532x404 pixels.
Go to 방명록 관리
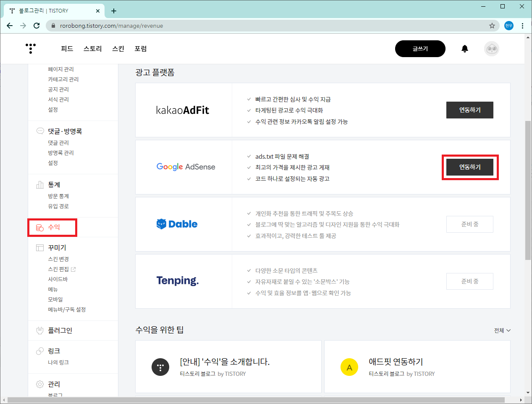(61, 153)
